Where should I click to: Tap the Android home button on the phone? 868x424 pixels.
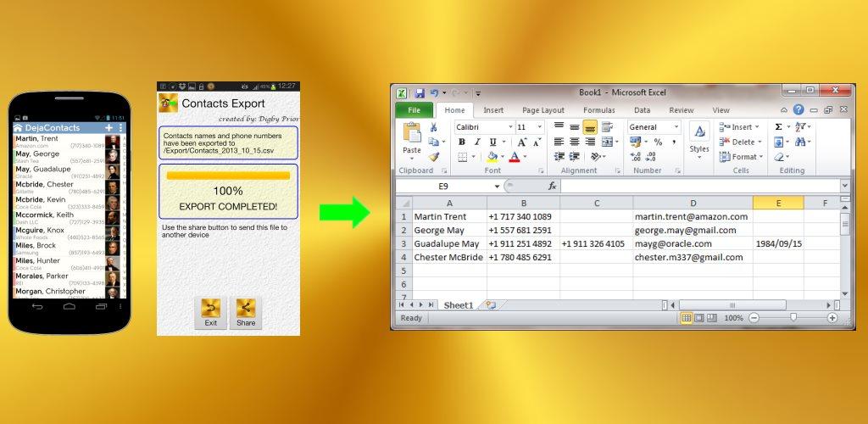click(70, 306)
